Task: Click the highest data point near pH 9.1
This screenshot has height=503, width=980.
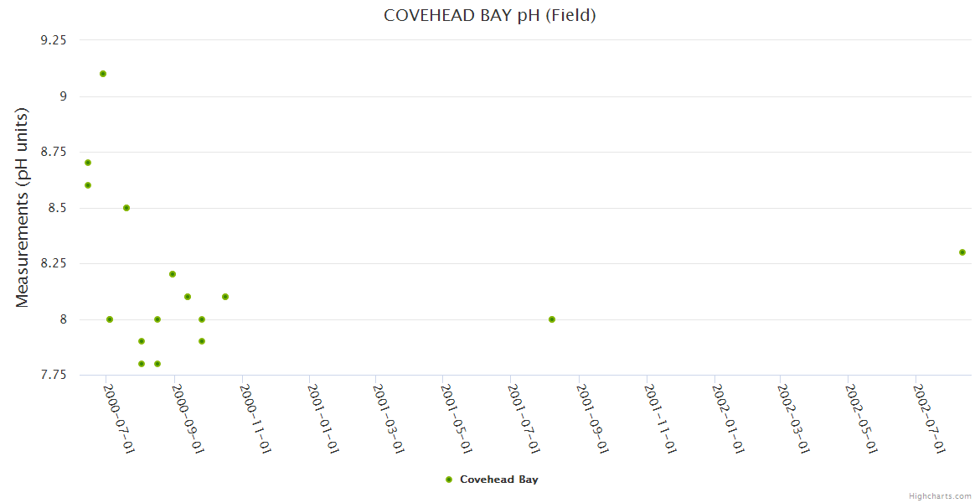Action: 103,74
